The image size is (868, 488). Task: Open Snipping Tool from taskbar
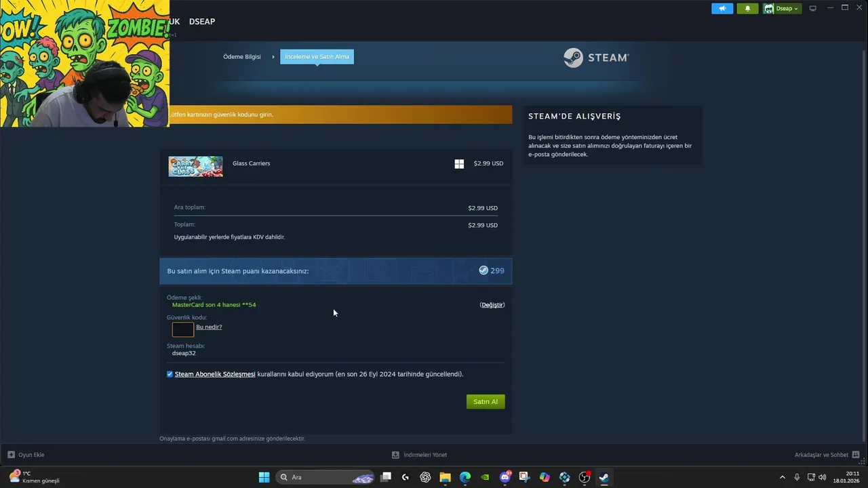coord(524,477)
